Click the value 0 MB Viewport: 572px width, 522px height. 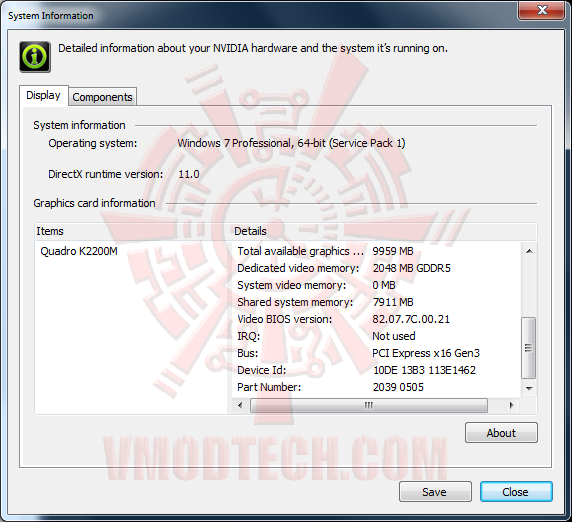pos(384,285)
